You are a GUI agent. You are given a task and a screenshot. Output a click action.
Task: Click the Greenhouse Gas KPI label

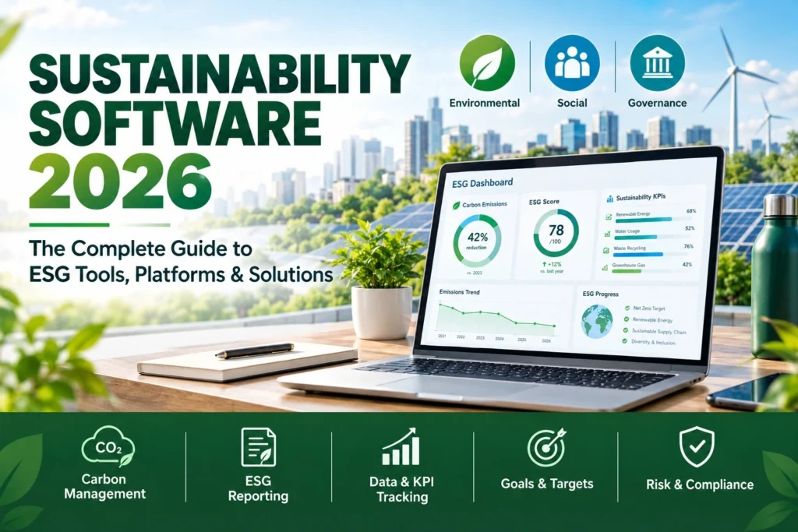[x=629, y=265]
